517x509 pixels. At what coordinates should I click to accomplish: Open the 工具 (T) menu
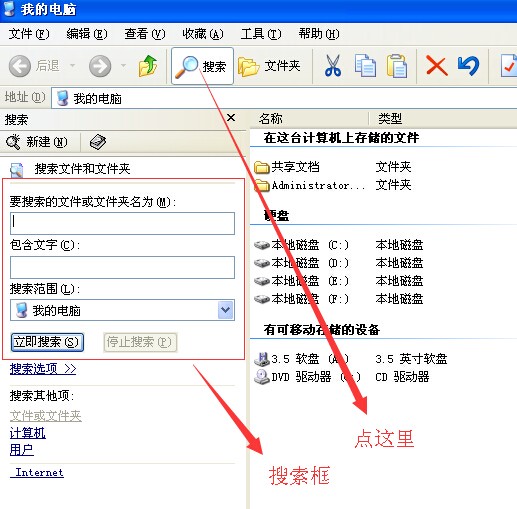tap(261, 34)
